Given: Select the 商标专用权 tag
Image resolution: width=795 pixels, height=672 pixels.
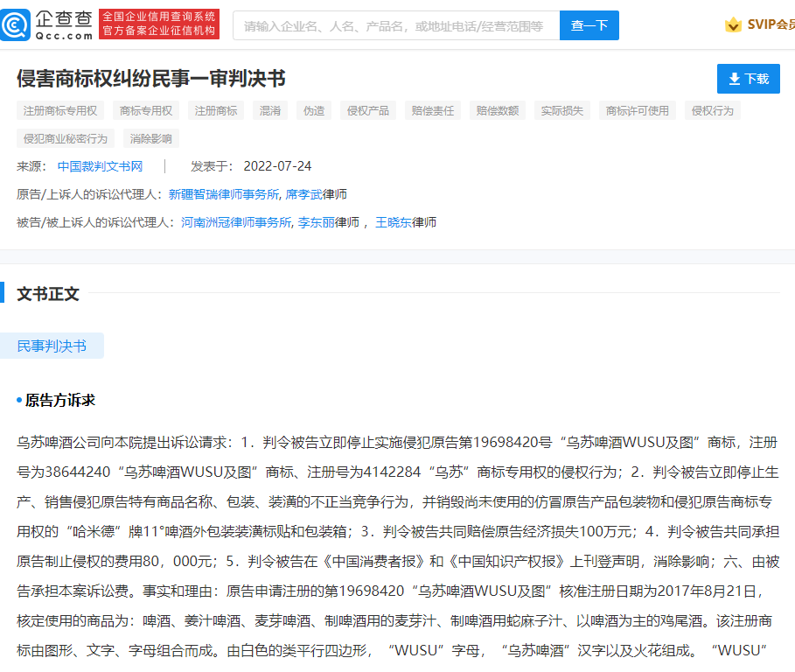Looking at the screenshot, I should pyautogui.click(x=146, y=110).
